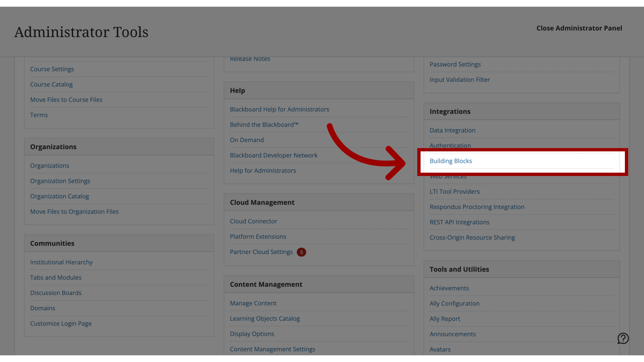
Task: Expand the Partner Cloud Settings badge
Action: click(301, 252)
